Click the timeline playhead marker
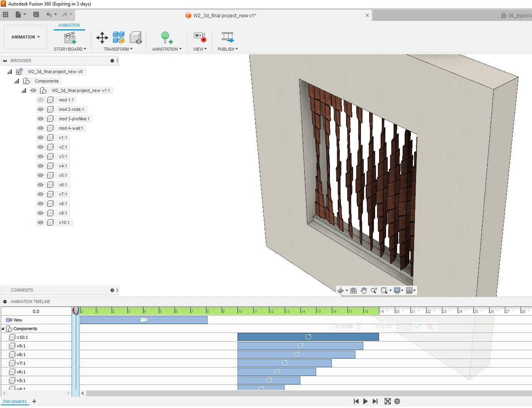532x408 pixels. click(x=75, y=311)
